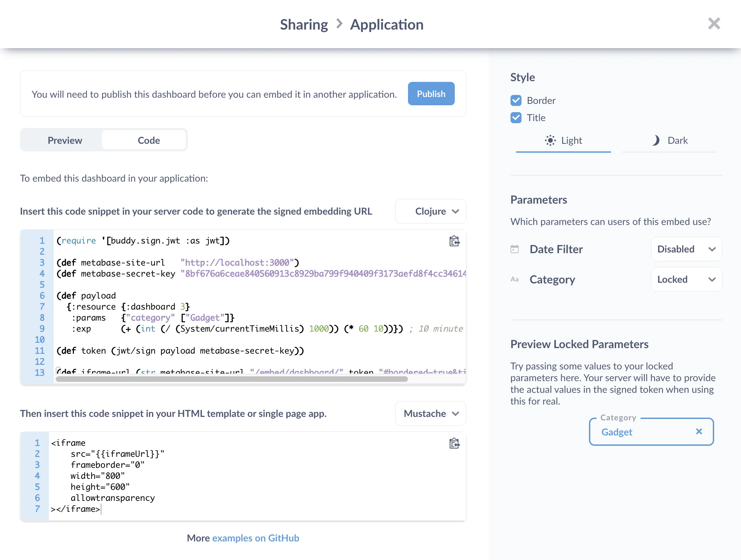Click the src="{{iframeUrl}}" line

click(117, 454)
